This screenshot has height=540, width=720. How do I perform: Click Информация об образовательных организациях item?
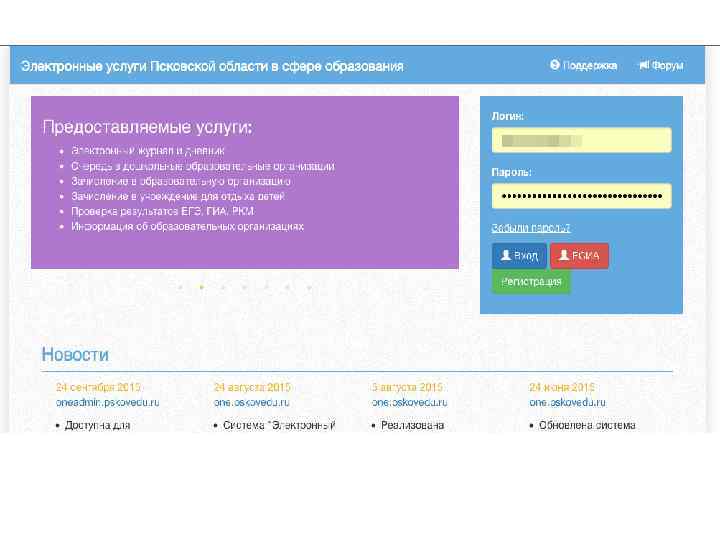[187, 226]
